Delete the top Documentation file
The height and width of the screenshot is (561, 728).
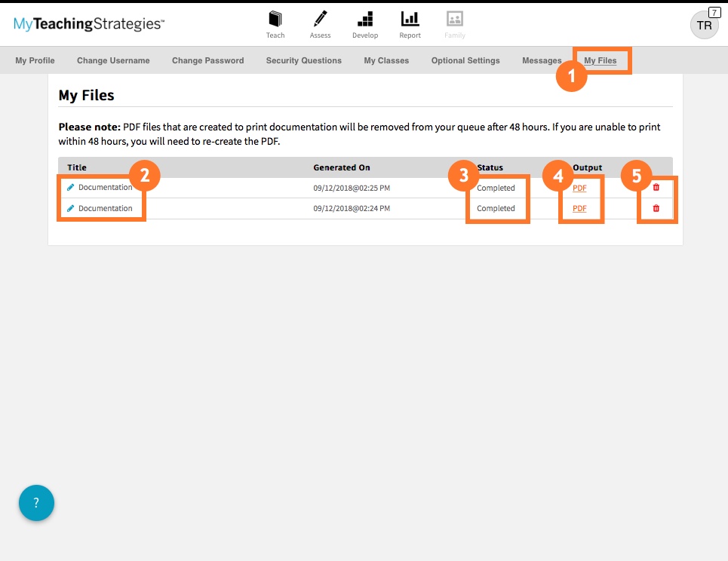pyautogui.click(x=656, y=188)
